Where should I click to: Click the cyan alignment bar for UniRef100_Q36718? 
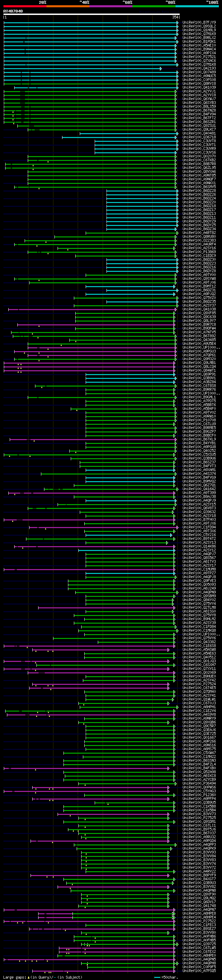tap(120, 137)
